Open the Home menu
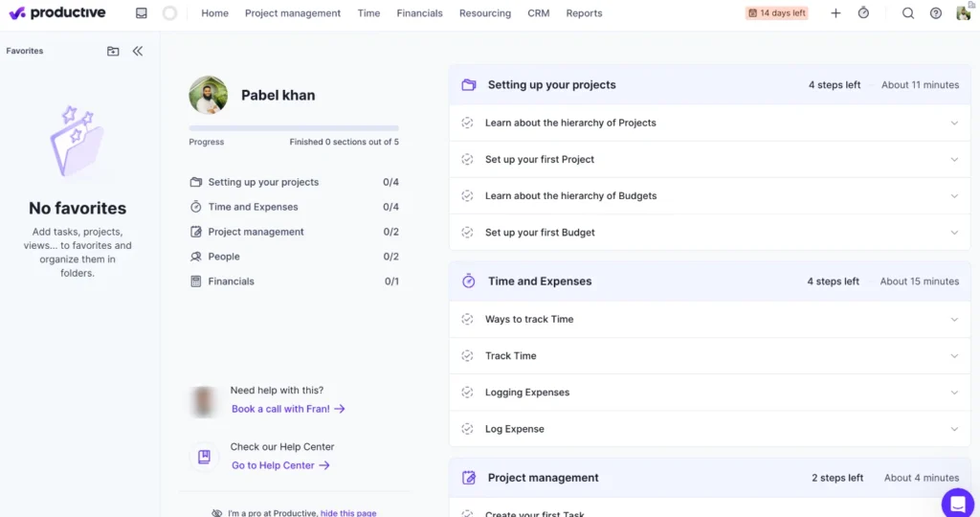 click(214, 13)
